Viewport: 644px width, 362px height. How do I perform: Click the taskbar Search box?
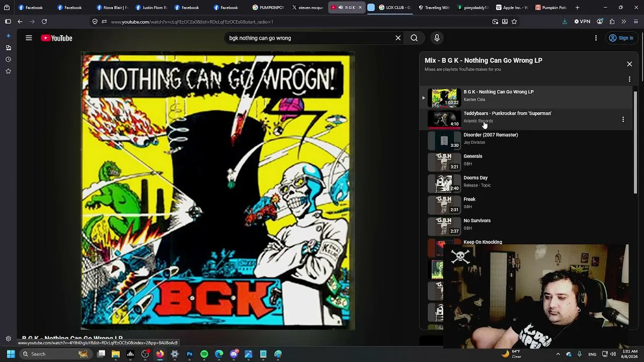click(55, 354)
